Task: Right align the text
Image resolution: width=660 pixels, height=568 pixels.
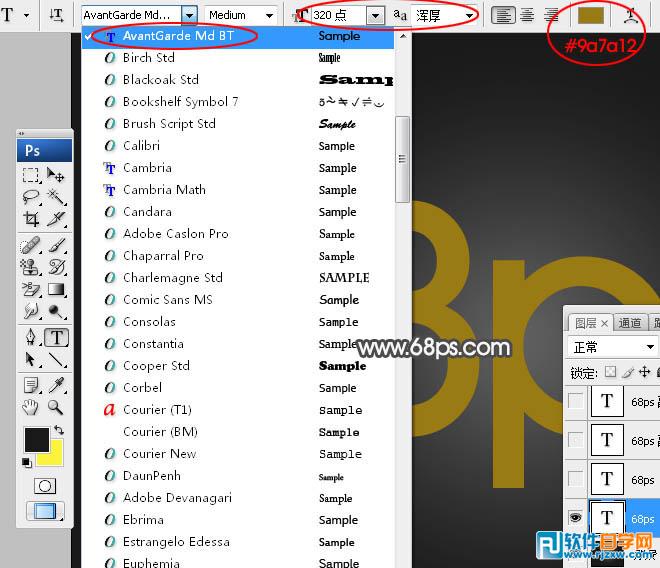Action: pyautogui.click(x=551, y=15)
